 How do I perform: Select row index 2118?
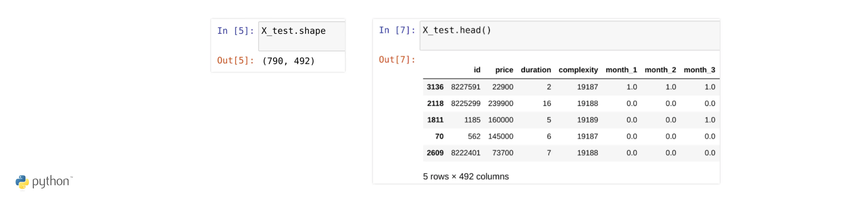tap(435, 104)
